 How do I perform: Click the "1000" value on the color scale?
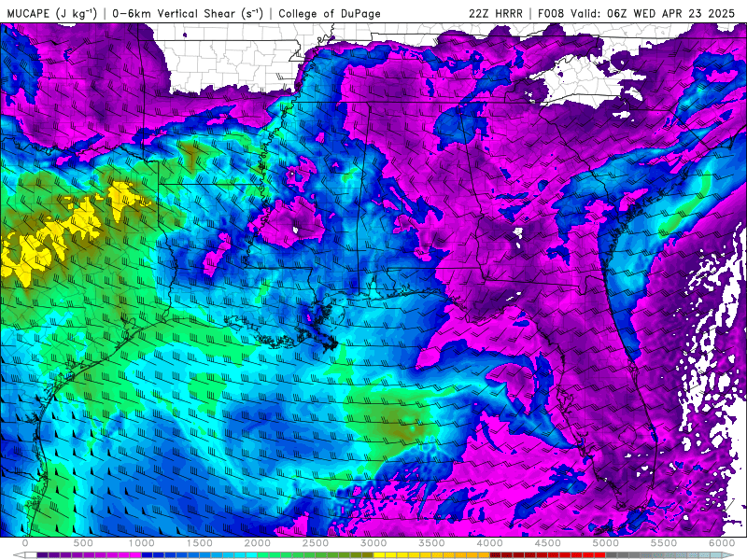[142, 543]
